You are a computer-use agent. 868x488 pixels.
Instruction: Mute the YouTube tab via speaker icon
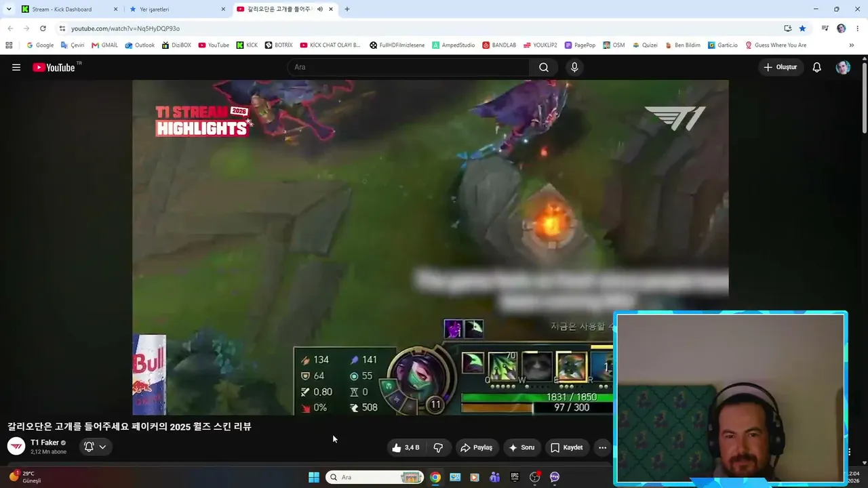click(319, 9)
